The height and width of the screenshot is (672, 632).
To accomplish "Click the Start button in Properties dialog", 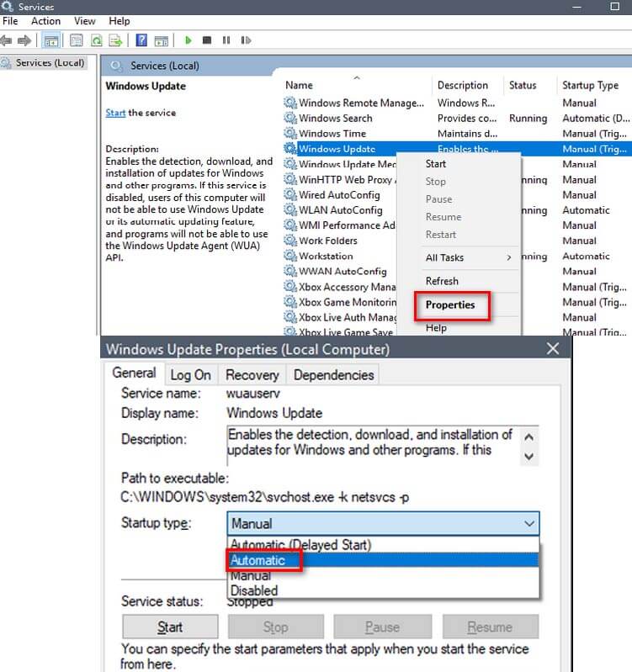I will tap(170, 627).
